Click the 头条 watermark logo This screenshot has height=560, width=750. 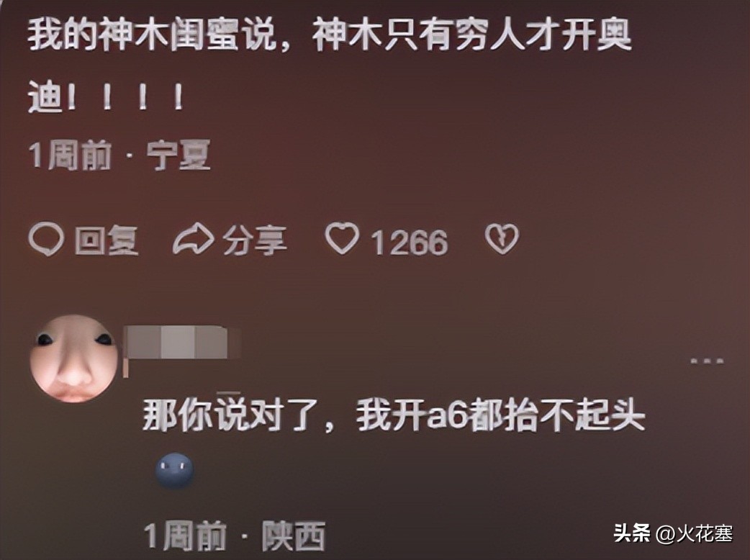[631, 533]
